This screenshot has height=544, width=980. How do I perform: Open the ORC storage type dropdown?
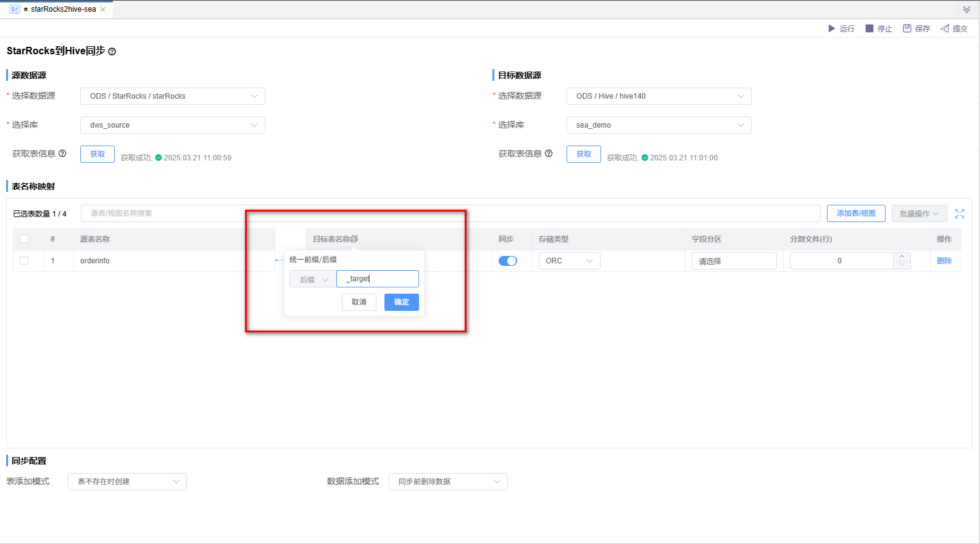click(568, 261)
